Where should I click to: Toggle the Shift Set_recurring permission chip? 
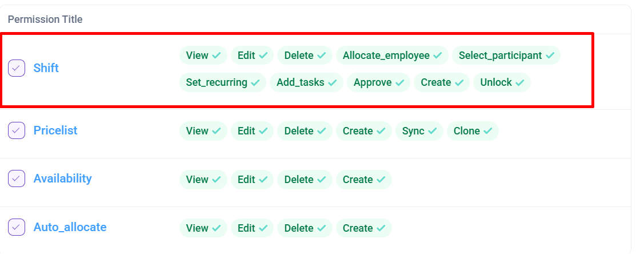pos(222,82)
